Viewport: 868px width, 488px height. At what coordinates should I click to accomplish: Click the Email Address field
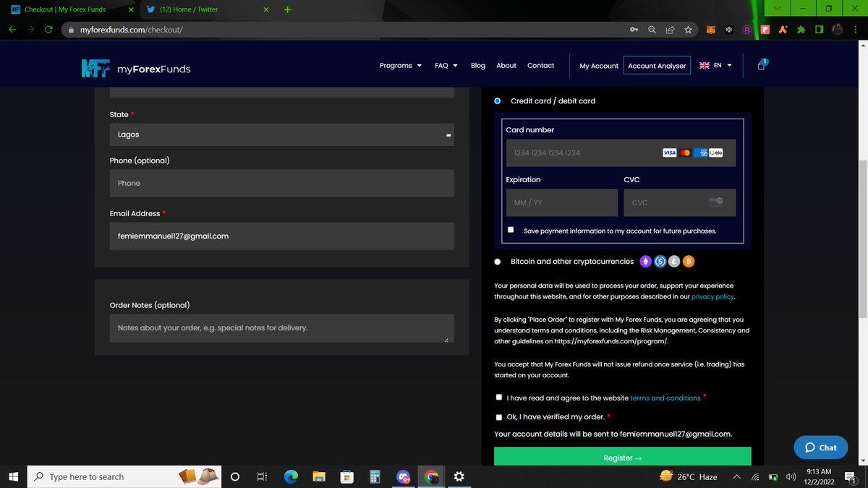(x=282, y=236)
